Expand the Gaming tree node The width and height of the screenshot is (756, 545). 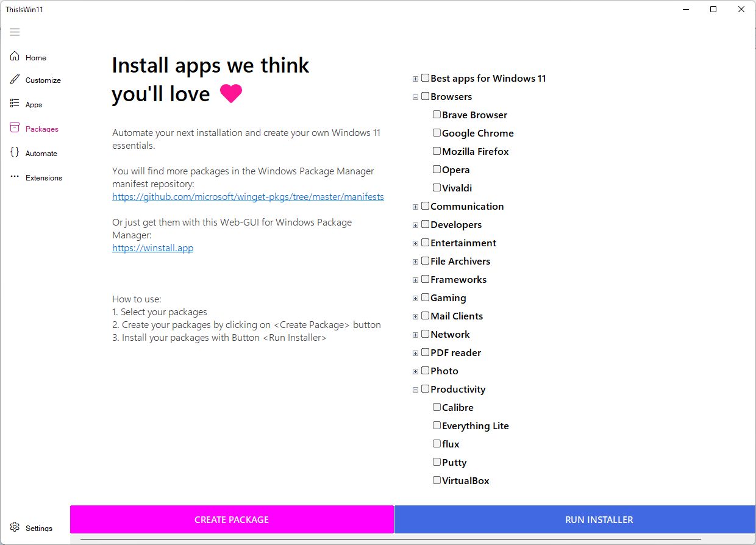(x=415, y=298)
